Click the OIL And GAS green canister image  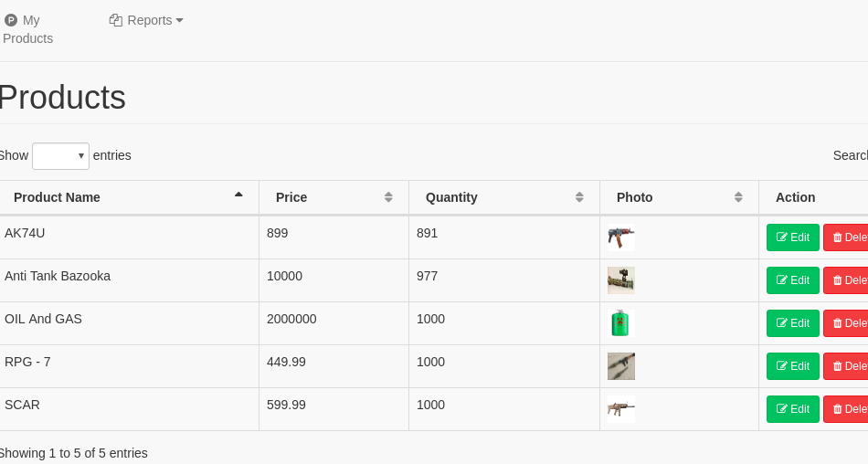pyautogui.click(x=620, y=323)
